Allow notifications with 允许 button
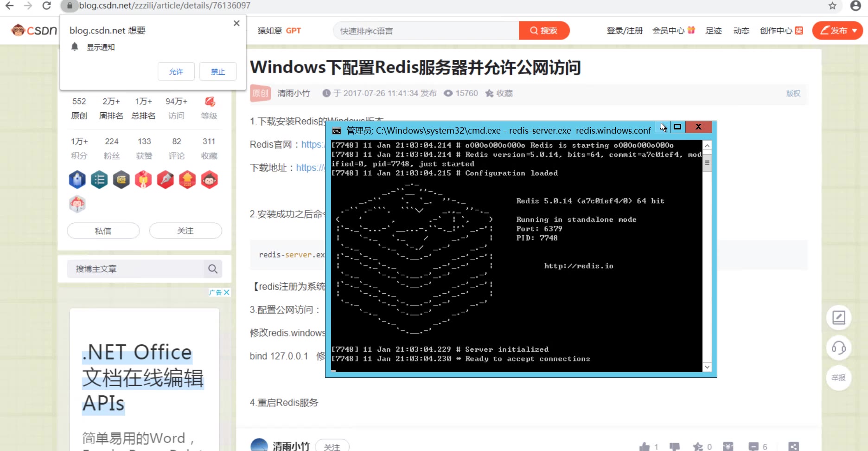The height and width of the screenshot is (451, 868). (x=176, y=71)
